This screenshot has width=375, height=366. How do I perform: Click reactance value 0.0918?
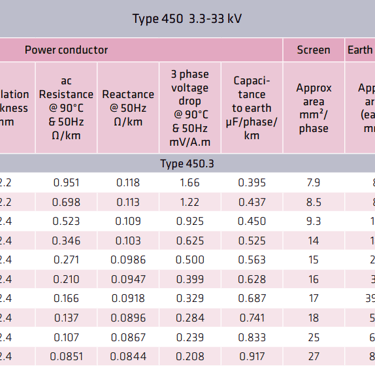128,298
